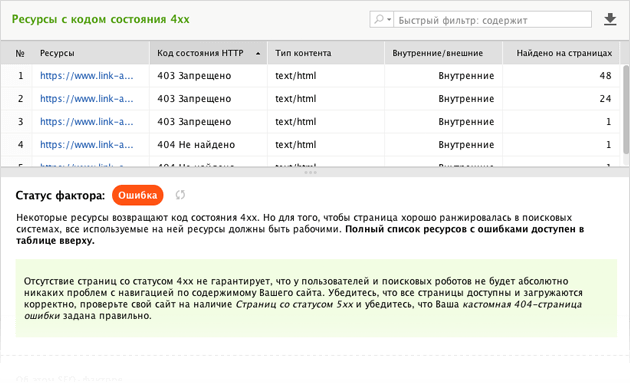Image resolution: width=630 pixels, height=383 pixels.
Task: Focus the Быстрый фильтр input field
Action: pos(493,20)
